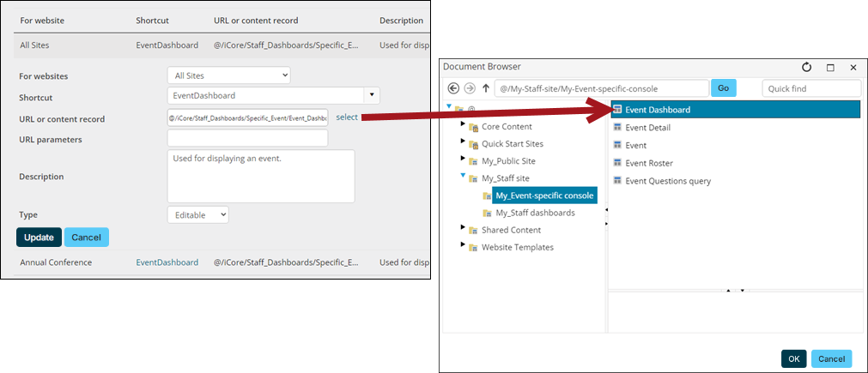Click the Shortcut text field

click(x=265, y=95)
